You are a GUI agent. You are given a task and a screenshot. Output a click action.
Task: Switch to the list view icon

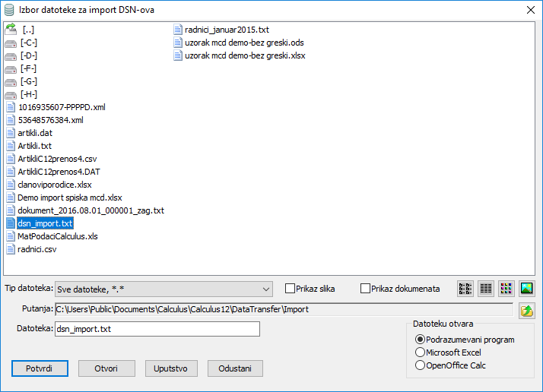465,289
